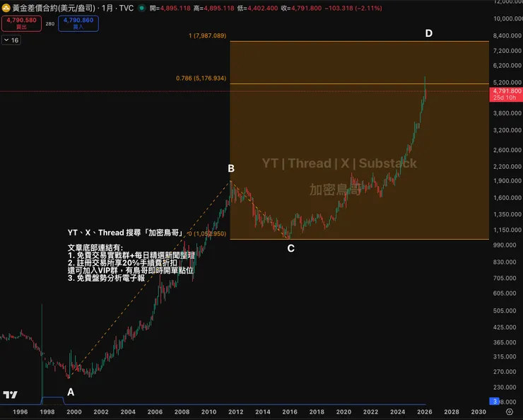Click the −103.318 (−2.11%) change value
The image size is (523, 420).
click(353, 8)
